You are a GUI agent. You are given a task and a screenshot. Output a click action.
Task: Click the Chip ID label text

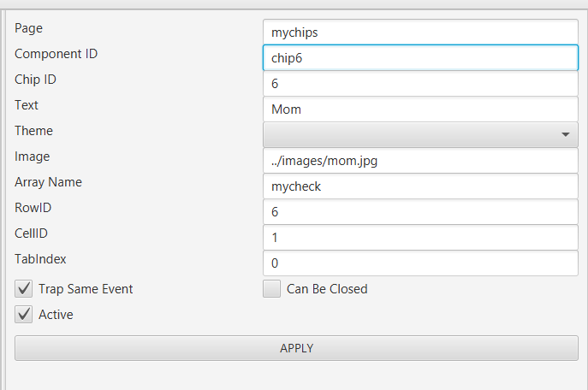[x=35, y=80]
